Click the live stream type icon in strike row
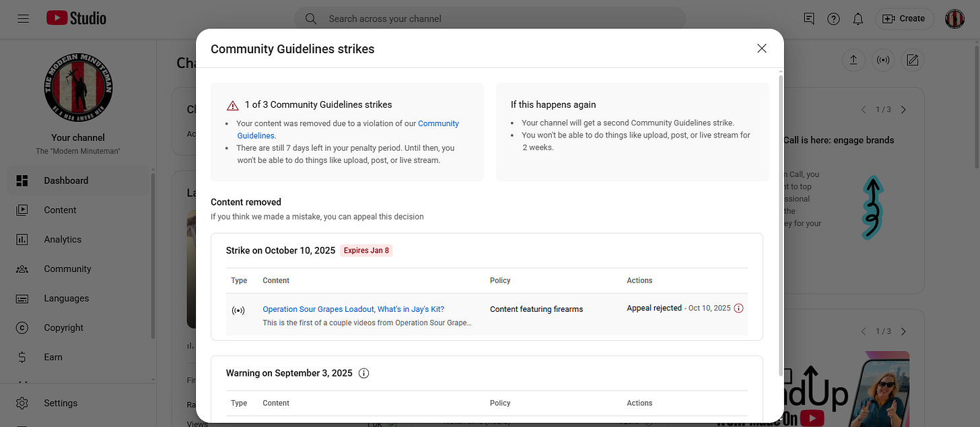The height and width of the screenshot is (427, 980). pyautogui.click(x=238, y=310)
